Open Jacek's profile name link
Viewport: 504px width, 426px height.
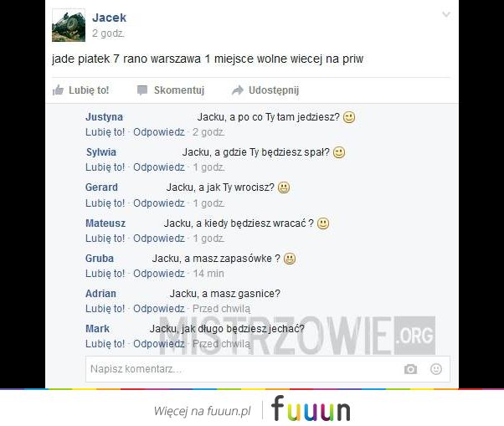(109, 18)
